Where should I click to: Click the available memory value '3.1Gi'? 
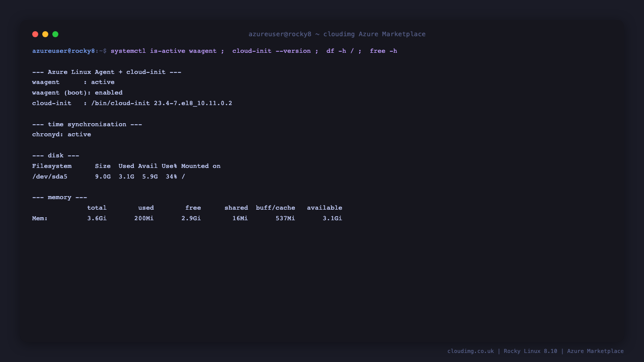333,218
